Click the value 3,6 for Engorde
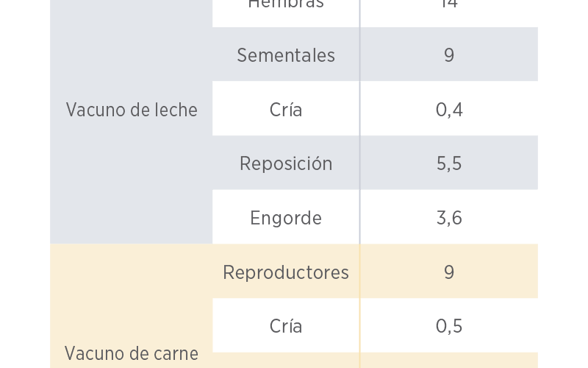The height and width of the screenshot is (368, 588). [x=449, y=218]
